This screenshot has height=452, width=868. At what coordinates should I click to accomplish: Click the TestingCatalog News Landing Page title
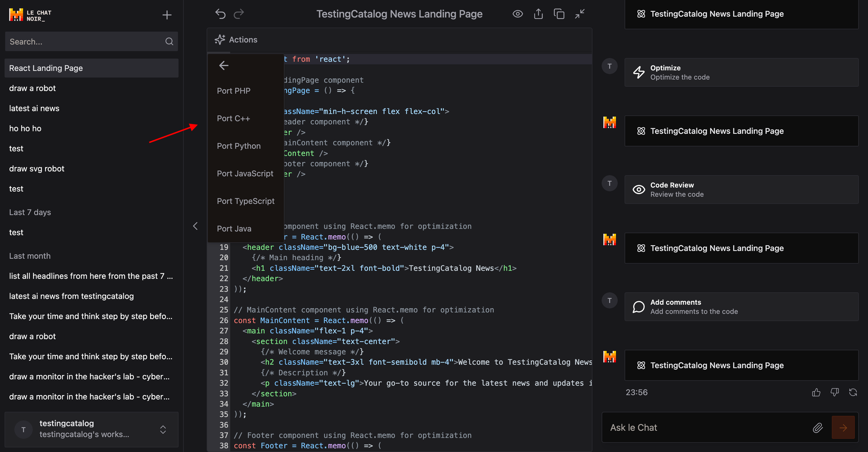click(399, 14)
